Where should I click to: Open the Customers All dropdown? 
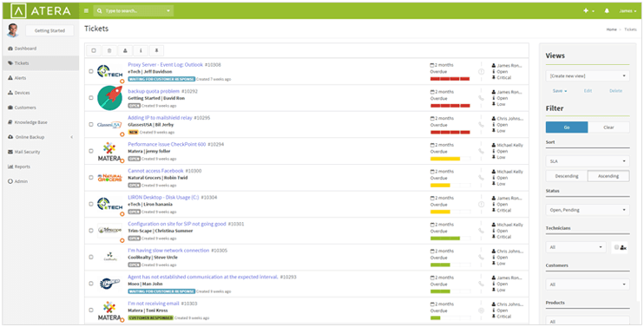(x=588, y=284)
